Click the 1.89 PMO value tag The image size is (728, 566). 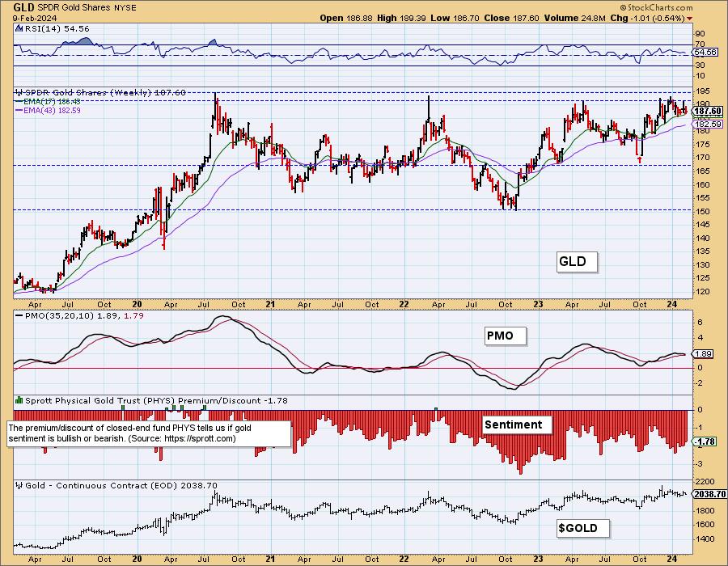pos(703,354)
